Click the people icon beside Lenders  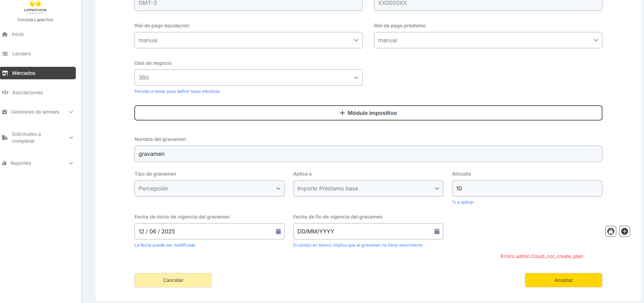[5, 54]
